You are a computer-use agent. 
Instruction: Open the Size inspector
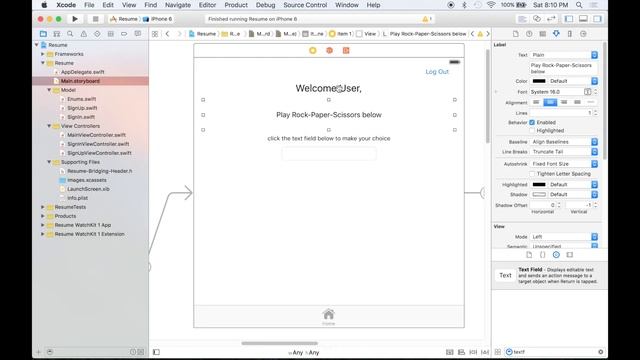(x=570, y=34)
